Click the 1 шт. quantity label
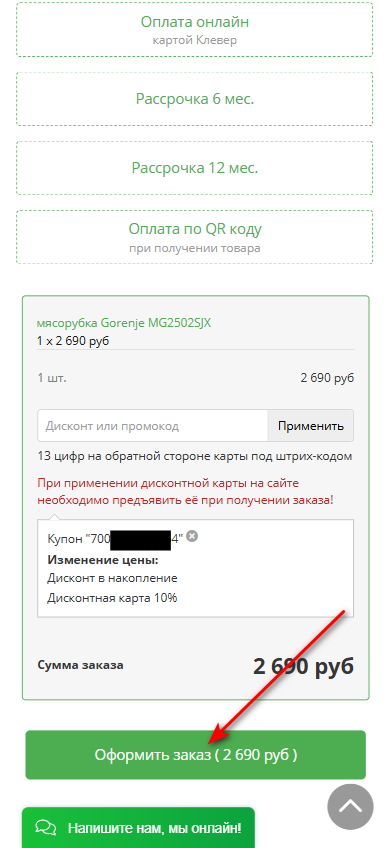The height and width of the screenshot is (848, 391). (x=52, y=378)
